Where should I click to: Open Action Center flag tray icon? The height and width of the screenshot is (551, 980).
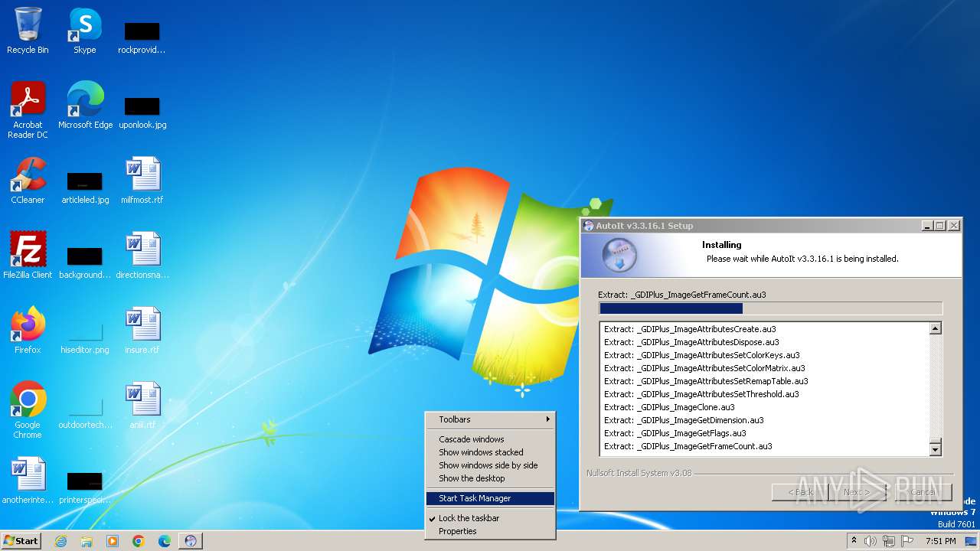point(907,541)
